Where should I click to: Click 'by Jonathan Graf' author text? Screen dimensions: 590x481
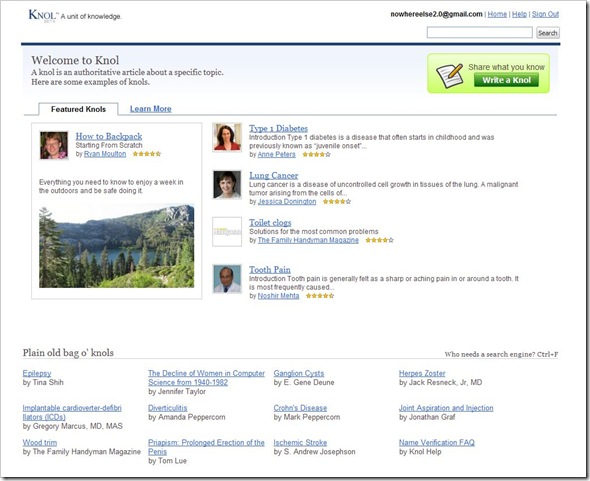(427, 417)
